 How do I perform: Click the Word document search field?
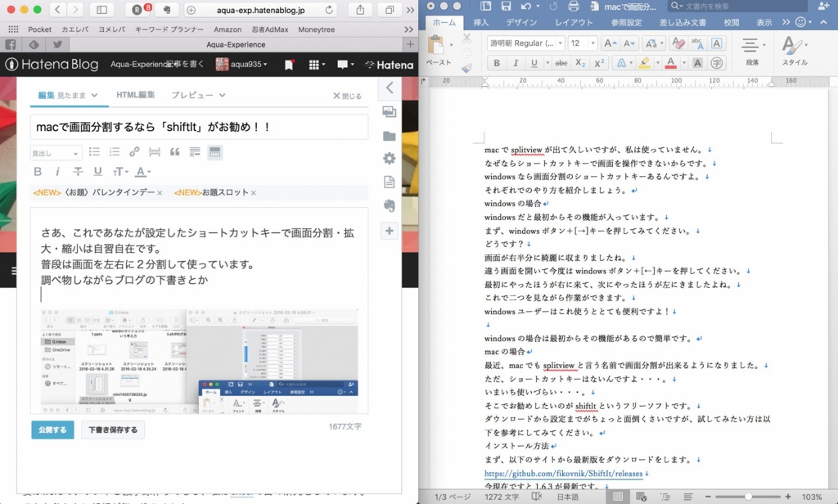[739, 7]
